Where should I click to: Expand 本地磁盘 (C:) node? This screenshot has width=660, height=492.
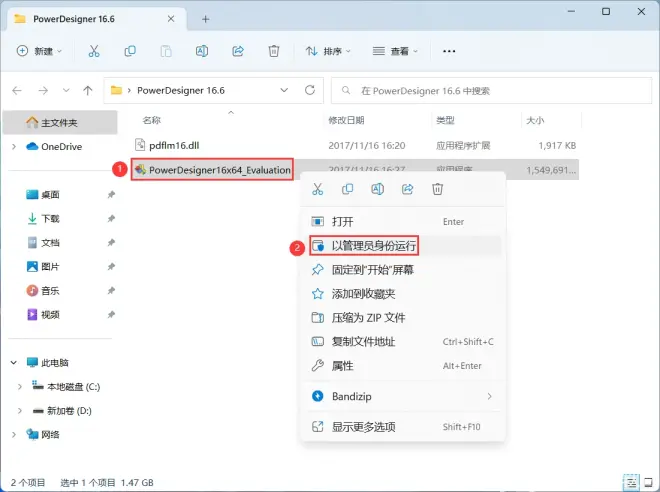pos(19,386)
